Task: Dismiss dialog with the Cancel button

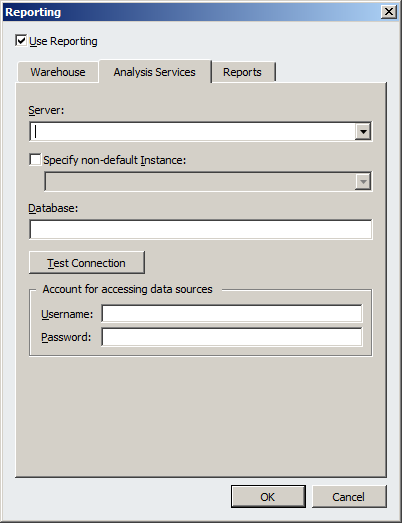Action: [349, 497]
